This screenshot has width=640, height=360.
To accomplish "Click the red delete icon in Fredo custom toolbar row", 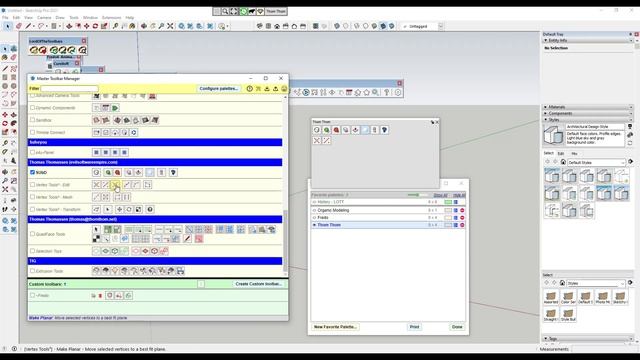I will coord(100,296).
